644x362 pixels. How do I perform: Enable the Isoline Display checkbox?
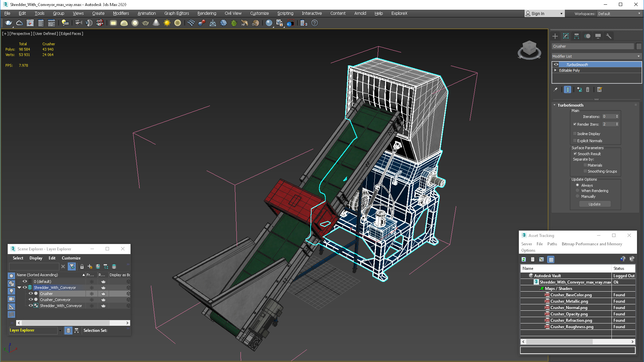pos(575,134)
